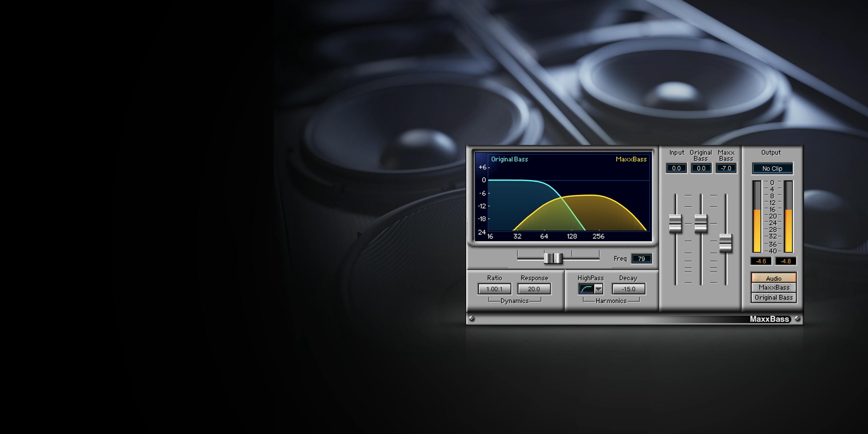Open the HighPass dropdown arrow

[x=598, y=289]
